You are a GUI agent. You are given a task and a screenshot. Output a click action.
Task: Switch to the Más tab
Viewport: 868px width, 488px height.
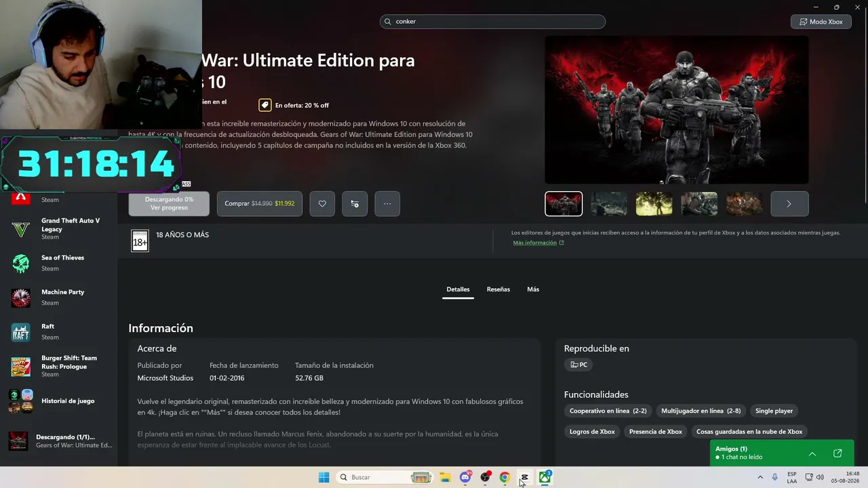click(533, 289)
